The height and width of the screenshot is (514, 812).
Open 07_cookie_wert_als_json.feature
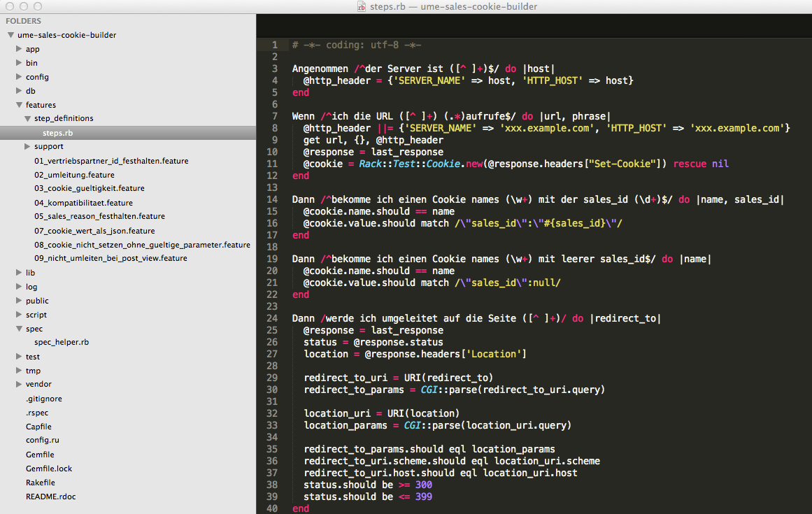tap(94, 231)
